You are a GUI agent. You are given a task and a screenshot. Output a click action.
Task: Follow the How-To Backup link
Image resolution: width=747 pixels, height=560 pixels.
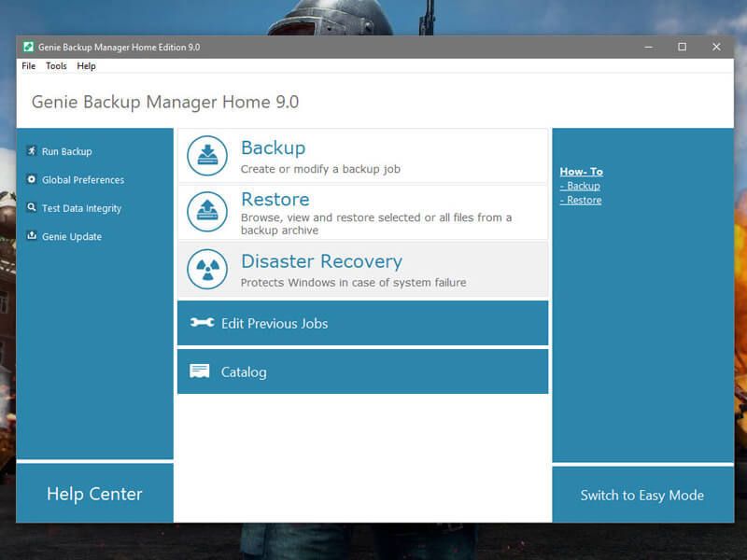pyautogui.click(x=581, y=186)
